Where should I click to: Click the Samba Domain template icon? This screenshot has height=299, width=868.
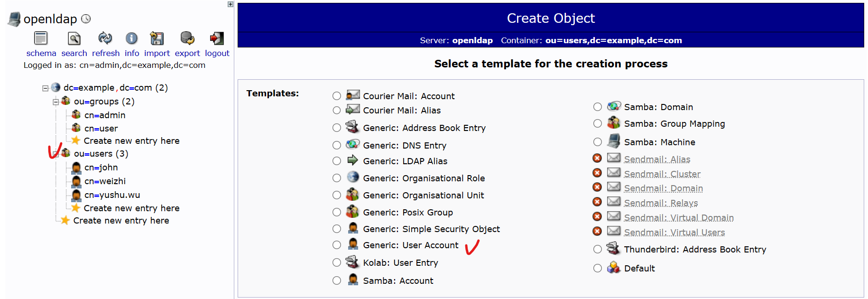click(614, 106)
